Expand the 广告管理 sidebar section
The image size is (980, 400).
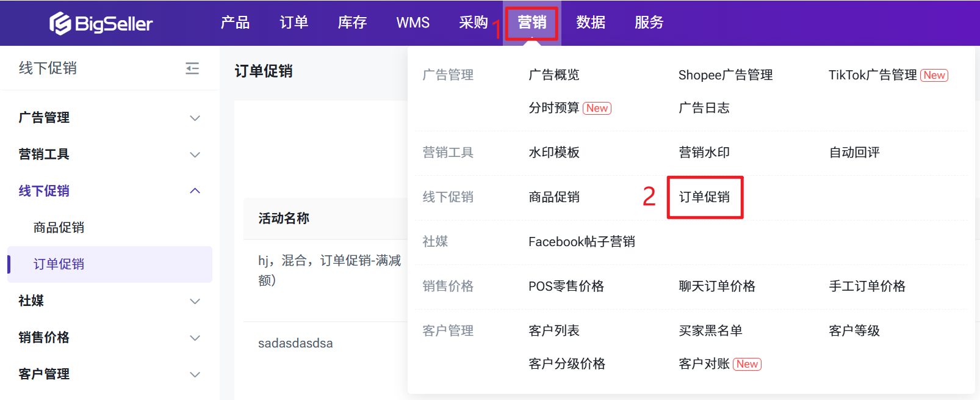[x=195, y=118]
